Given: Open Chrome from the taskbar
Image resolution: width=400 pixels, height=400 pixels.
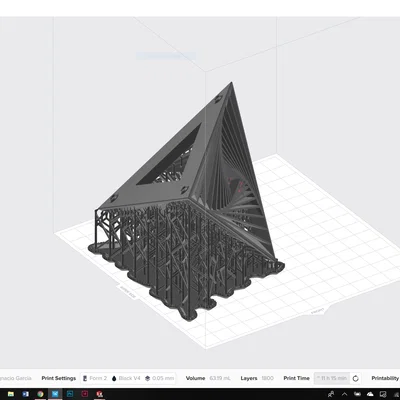Looking at the screenshot, I should pyautogui.click(x=40, y=394).
